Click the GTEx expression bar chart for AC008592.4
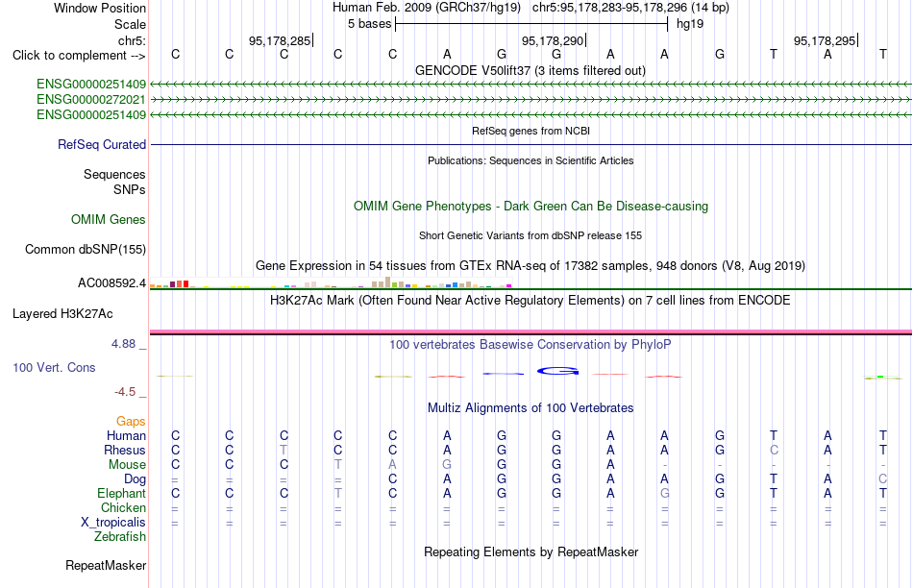Screen dimensions: 913x588 (x=331, y=282)
